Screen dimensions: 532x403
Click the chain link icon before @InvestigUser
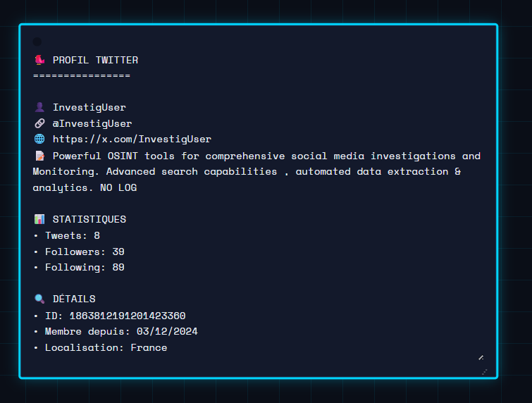(39, 123)
